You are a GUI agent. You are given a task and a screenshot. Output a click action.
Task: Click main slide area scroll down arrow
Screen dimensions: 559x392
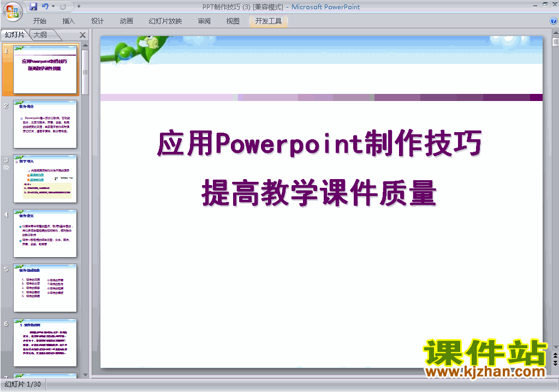pyautogui.click(x=555, y=347)
